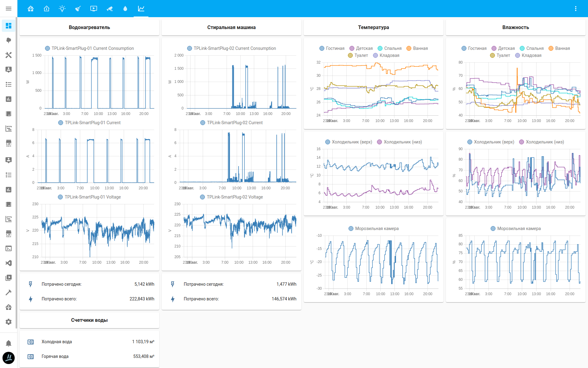Image resolution: width=588 pixels, height=368 pixels.
Task: Toggle SmartPlug-02 Current Consumption series
Action: click(232, 48)
